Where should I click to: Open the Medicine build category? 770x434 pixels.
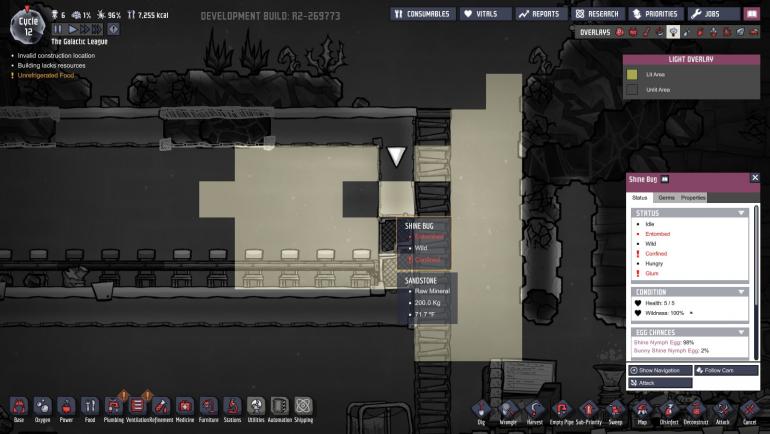[185, 407]
